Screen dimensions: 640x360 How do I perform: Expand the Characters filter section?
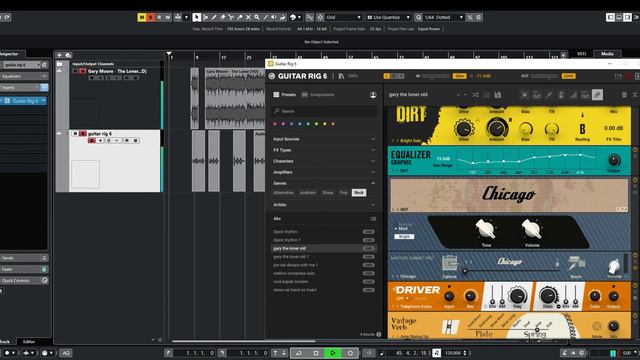point(324,161)
